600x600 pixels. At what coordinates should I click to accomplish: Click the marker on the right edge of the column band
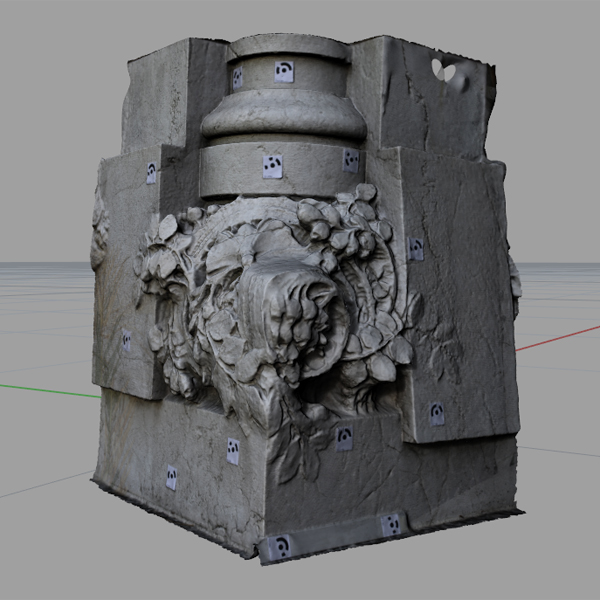click(351, 160)
